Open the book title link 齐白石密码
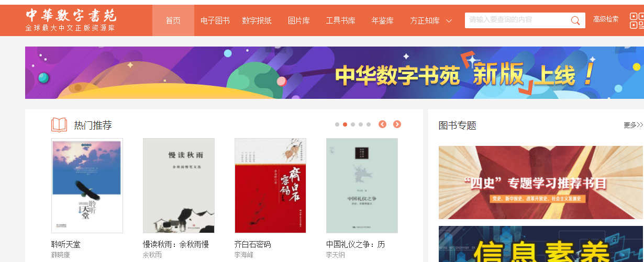Screen dimensions: 644x262 [253, 244]
